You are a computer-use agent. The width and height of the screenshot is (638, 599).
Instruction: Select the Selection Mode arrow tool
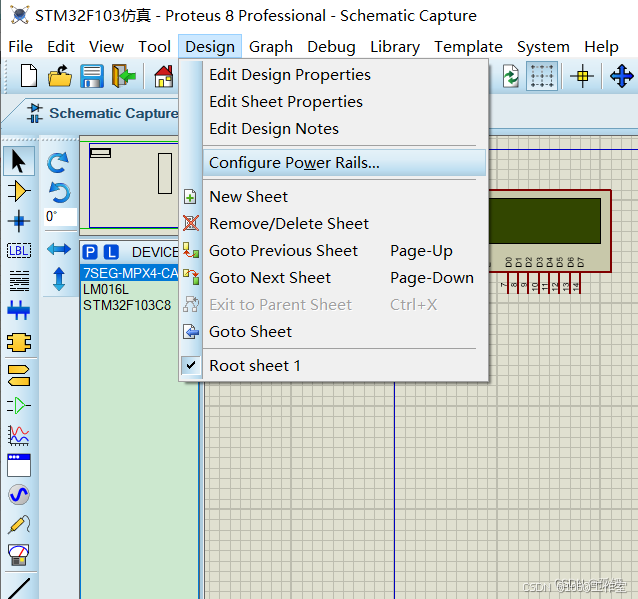[19, 162]
